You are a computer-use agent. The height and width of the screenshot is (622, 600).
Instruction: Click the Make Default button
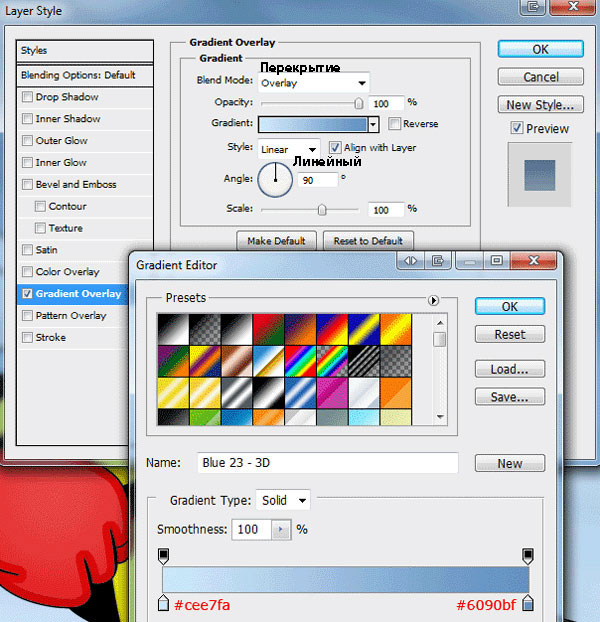(276, 241)
